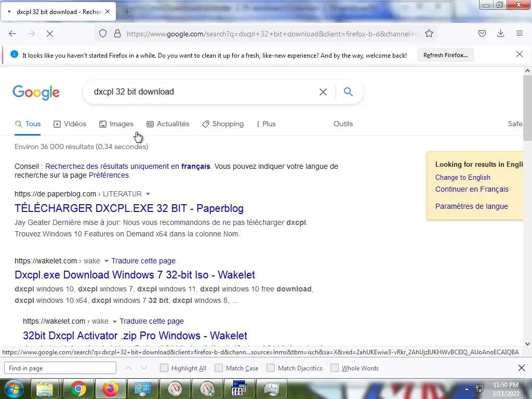Click the page scrollbar down arrow
532x399 pixels.
point(527,344)
